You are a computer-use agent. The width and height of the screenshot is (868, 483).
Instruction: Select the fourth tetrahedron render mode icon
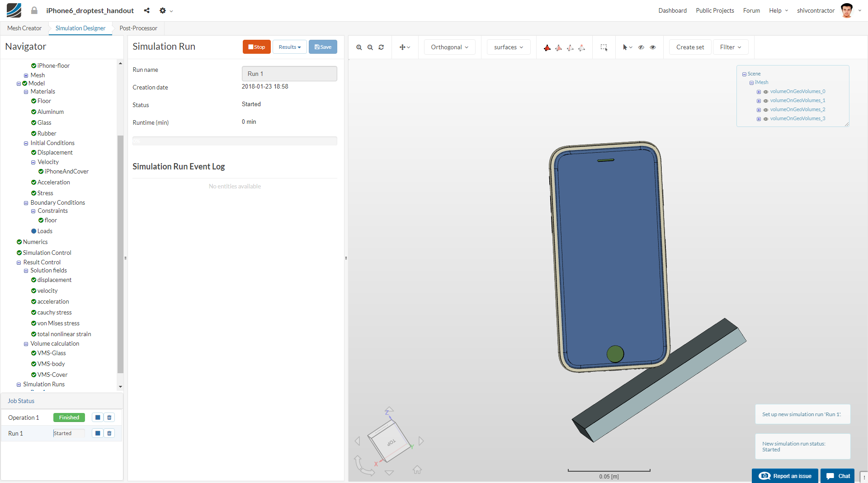pos(582,47)
